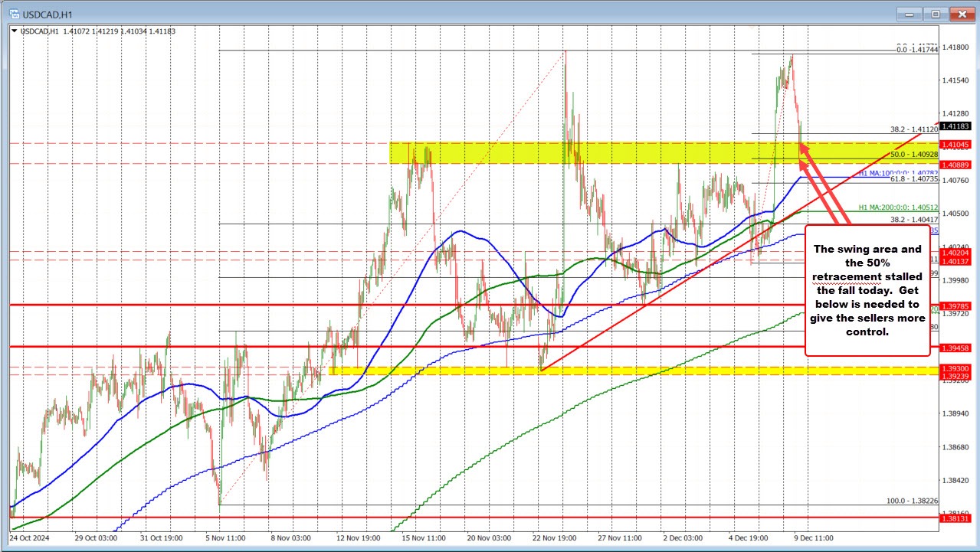Viewport: 980px width, 552px height.
Task: Click the 100.0 - 1.38226 Fibonacci label
Action: pyautogui.click(x=911, y=500)
